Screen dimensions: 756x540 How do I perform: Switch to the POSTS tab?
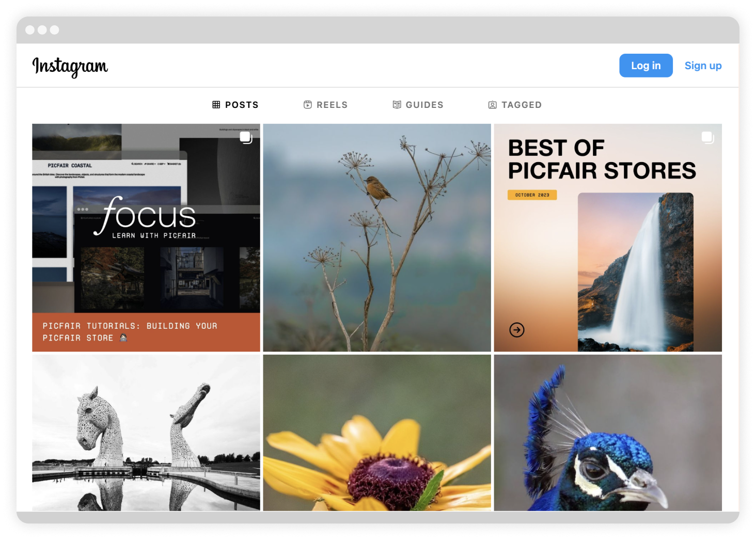pos(235,105)
